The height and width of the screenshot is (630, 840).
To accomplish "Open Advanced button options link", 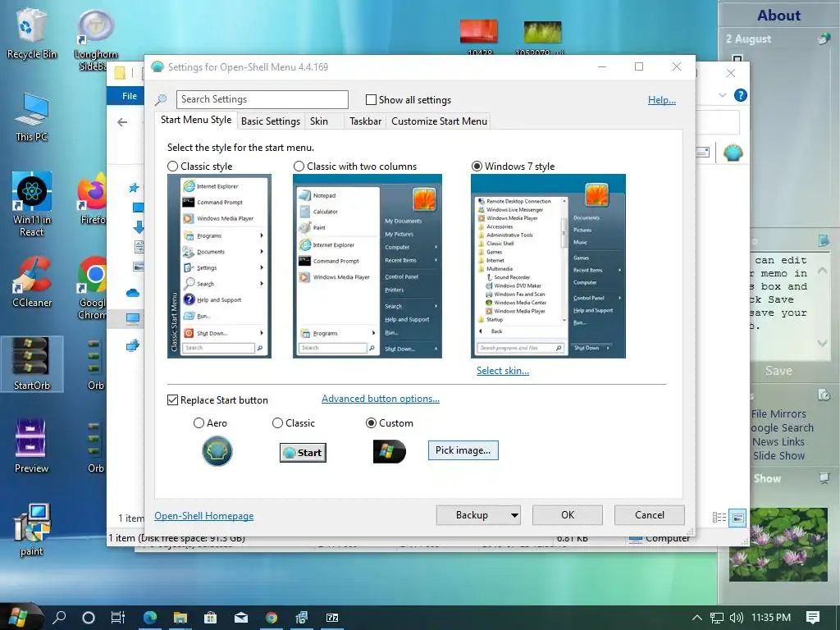I will (381, 399).
